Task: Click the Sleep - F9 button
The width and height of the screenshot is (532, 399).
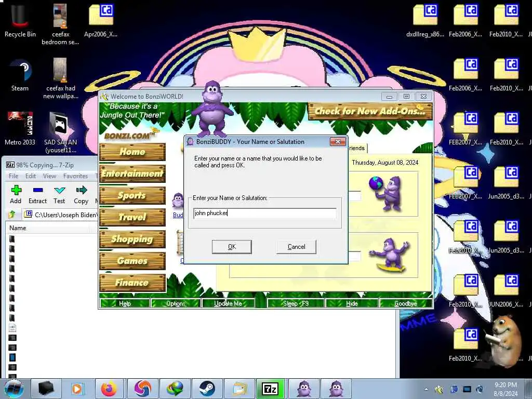Action: (x=296, y=303)
